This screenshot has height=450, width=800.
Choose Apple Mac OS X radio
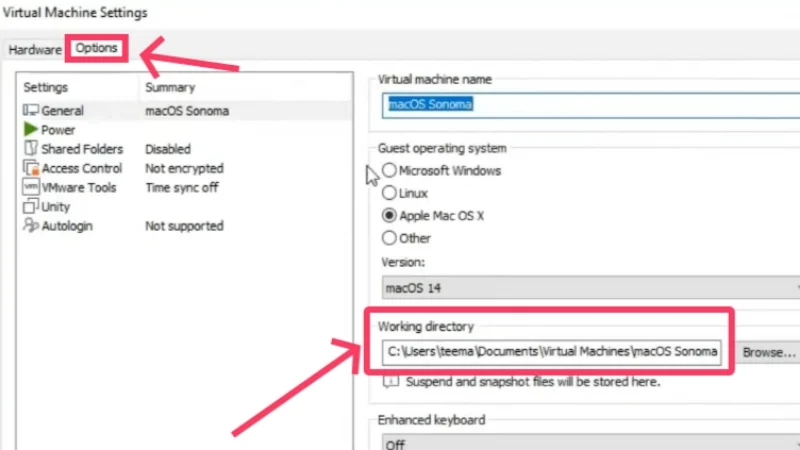[x=389, y=216]
